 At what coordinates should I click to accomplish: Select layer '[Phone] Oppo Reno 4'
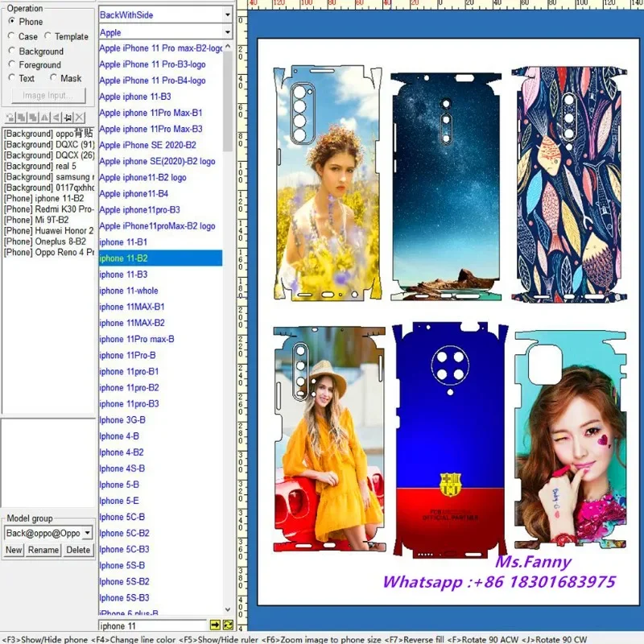pyautogui.click(x=49, y=252)
